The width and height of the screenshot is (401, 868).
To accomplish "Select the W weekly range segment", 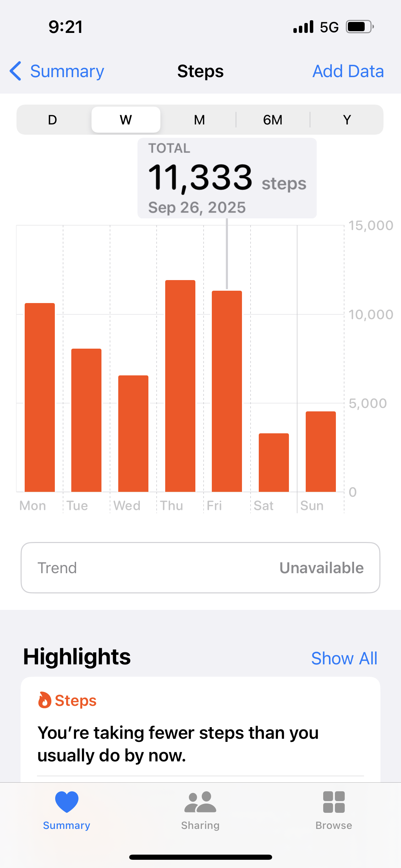I will [x=126, y=120].
